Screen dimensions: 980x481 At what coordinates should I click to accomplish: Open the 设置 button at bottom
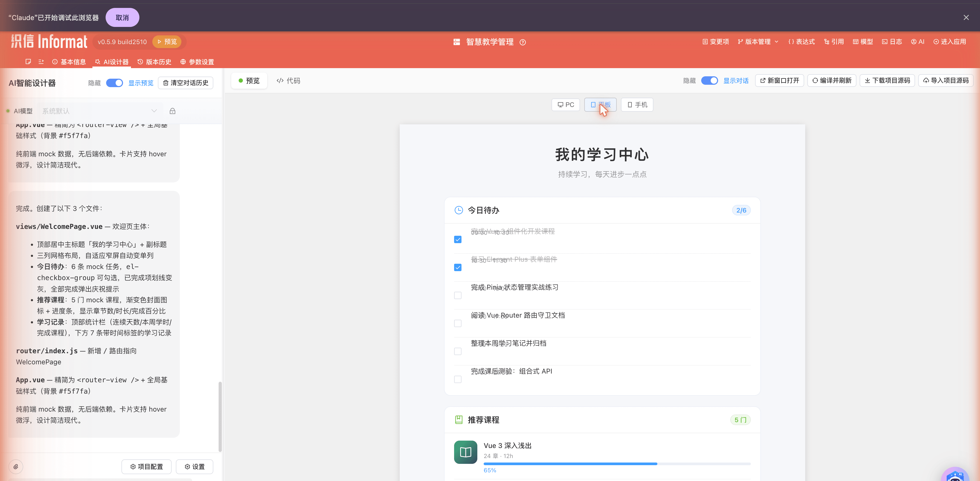[x=194, y=466]
